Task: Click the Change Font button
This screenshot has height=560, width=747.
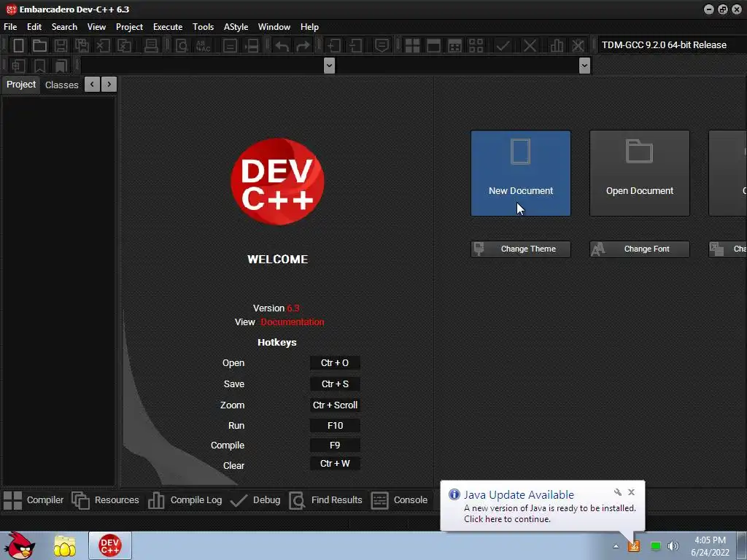Action: pyautogui.click(x=639, y=249)
